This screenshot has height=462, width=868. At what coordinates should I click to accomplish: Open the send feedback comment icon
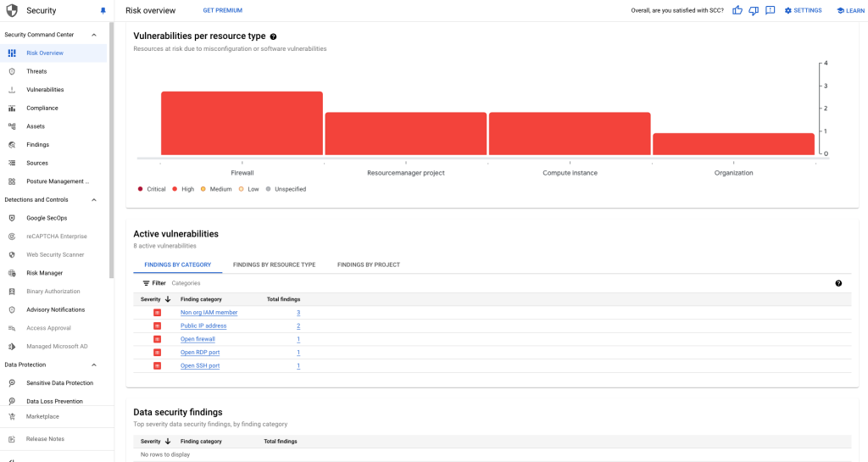pos(770,10)
